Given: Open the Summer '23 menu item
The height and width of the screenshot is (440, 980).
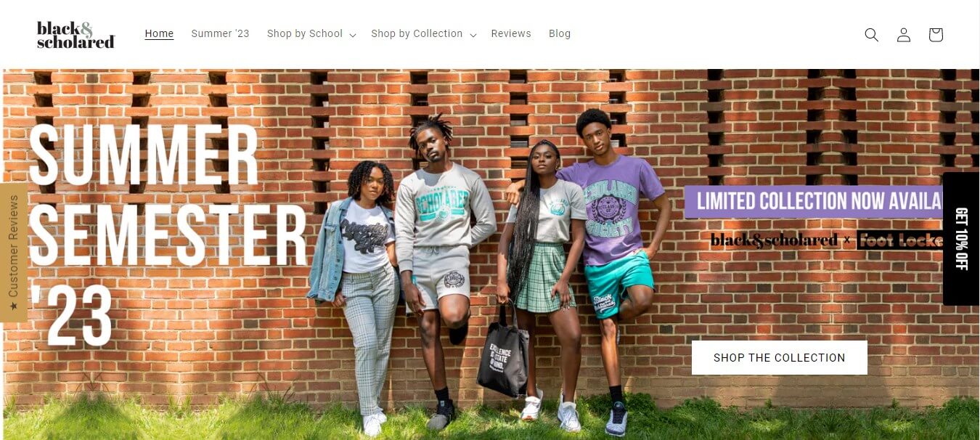Looking at the screenshot, I should click(x=220, y=34).
